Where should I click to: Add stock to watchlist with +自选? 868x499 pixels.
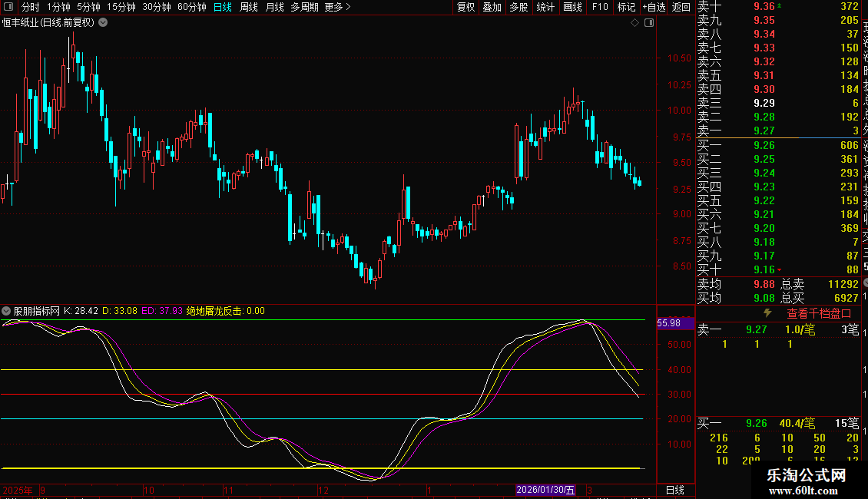click(x=654, y=7)
